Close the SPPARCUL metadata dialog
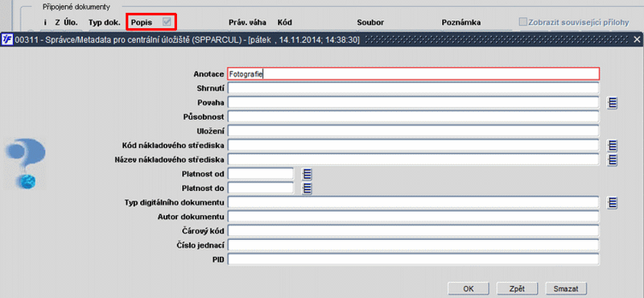The width and height of the screenshot is (644, 298). point(637,39)
